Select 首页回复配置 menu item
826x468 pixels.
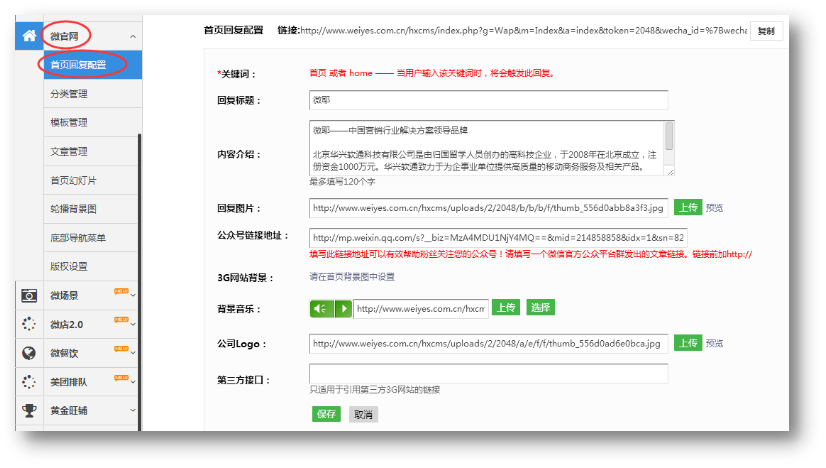coord(93,65)
